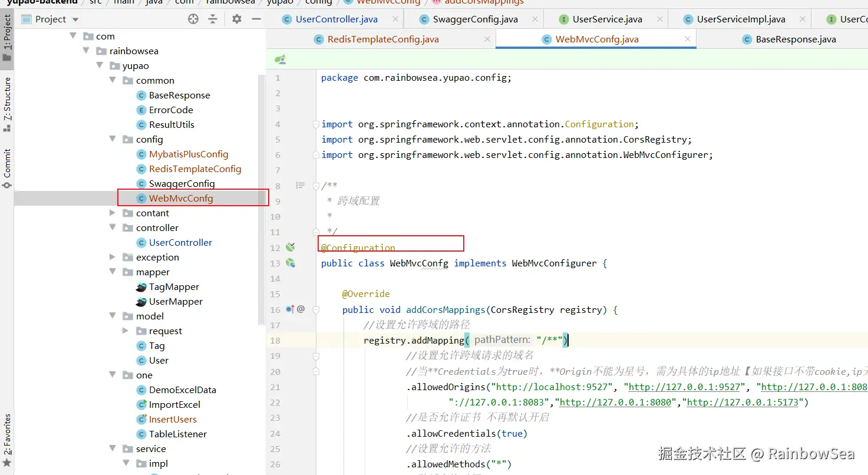868x475 pixels.
Task: Switch to UserServiceImpl.java tab
Action: [x=741, y=19]
